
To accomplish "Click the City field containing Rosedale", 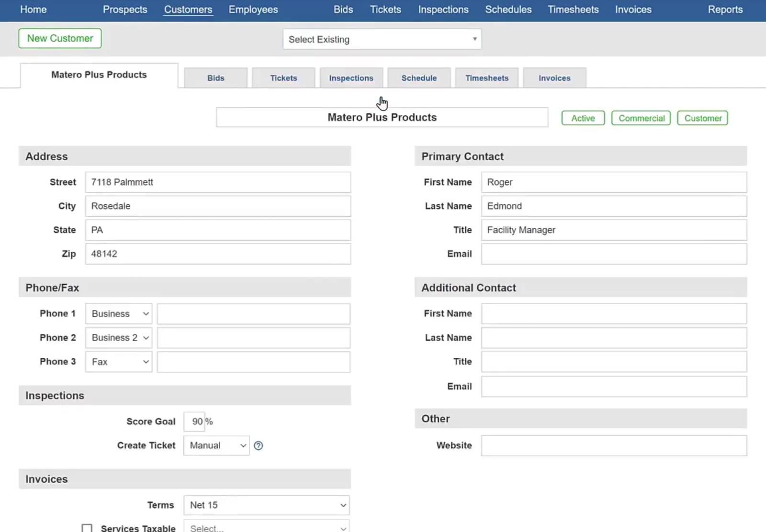I will (218, 206).
